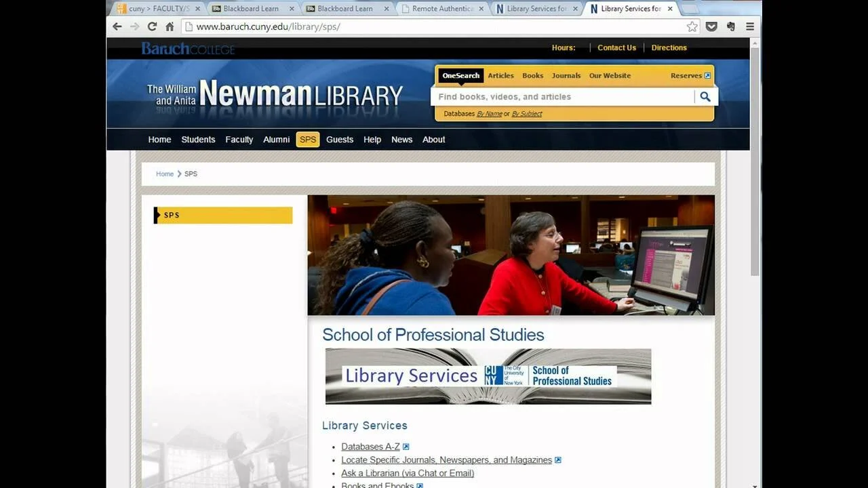Click the Home breadcrumb link
Viewport: 868px width, 488px height.
tap(165, 174)
